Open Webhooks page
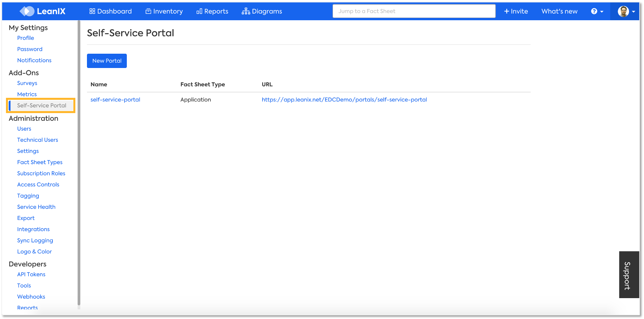The width and height of the screenshot is (644, 319). [31, 297]
